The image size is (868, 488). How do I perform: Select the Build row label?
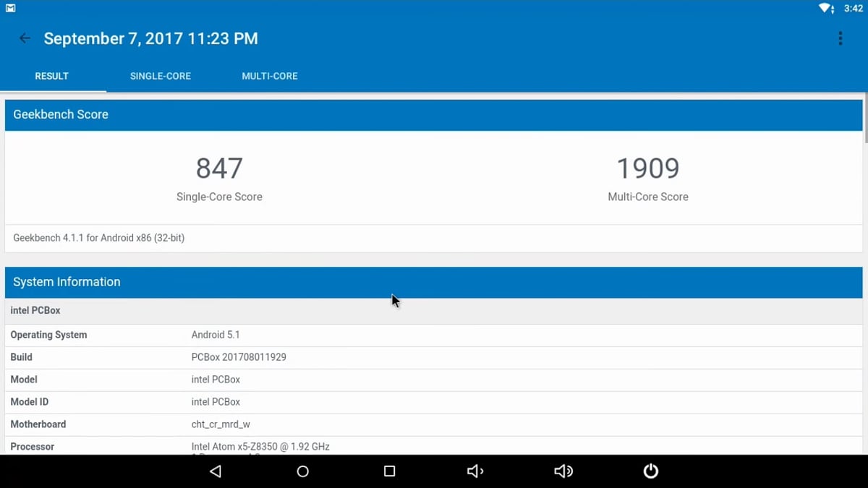click(21, 357)
